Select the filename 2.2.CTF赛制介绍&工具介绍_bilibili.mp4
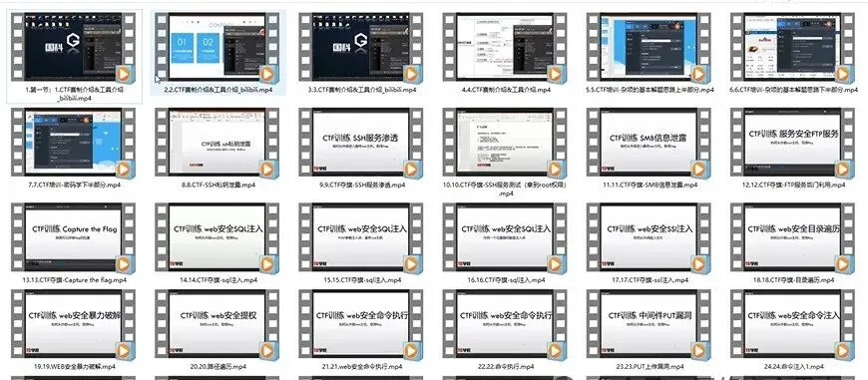This screenshot has width=868, height=380. (x=217, y=89)
